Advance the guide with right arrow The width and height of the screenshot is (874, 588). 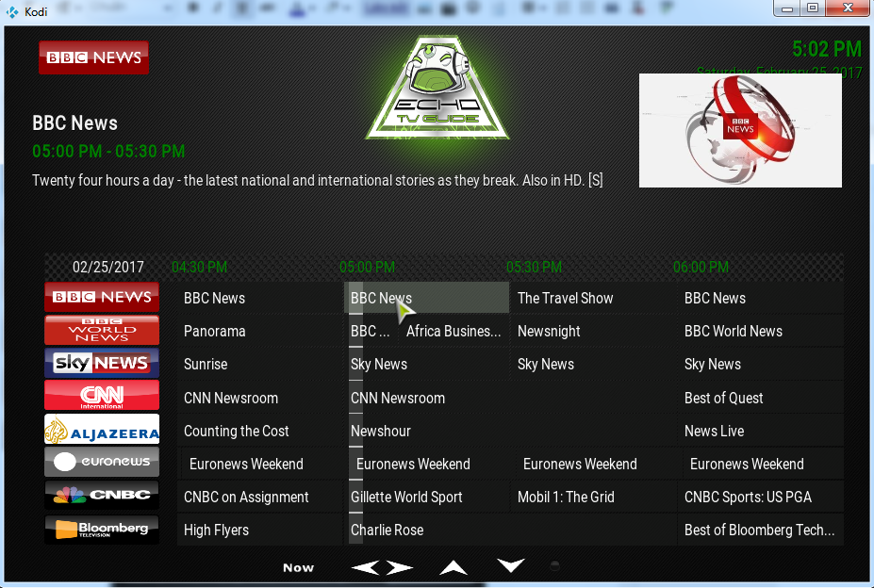tap(399, 567)
